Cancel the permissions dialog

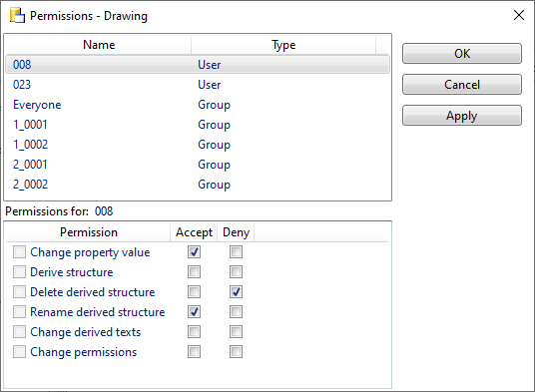click(x=462, y=85)
